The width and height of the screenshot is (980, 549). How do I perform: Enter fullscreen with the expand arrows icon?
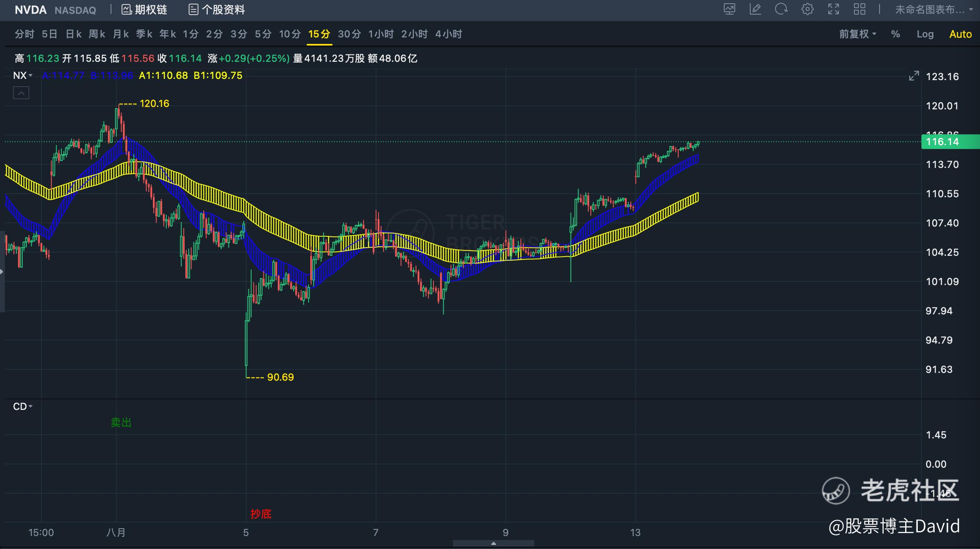coord(833,9)
